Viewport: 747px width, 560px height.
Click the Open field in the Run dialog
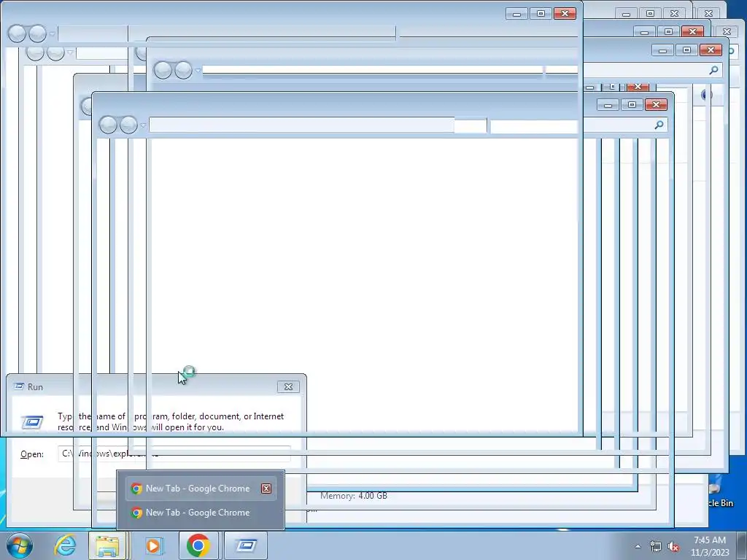174,454
